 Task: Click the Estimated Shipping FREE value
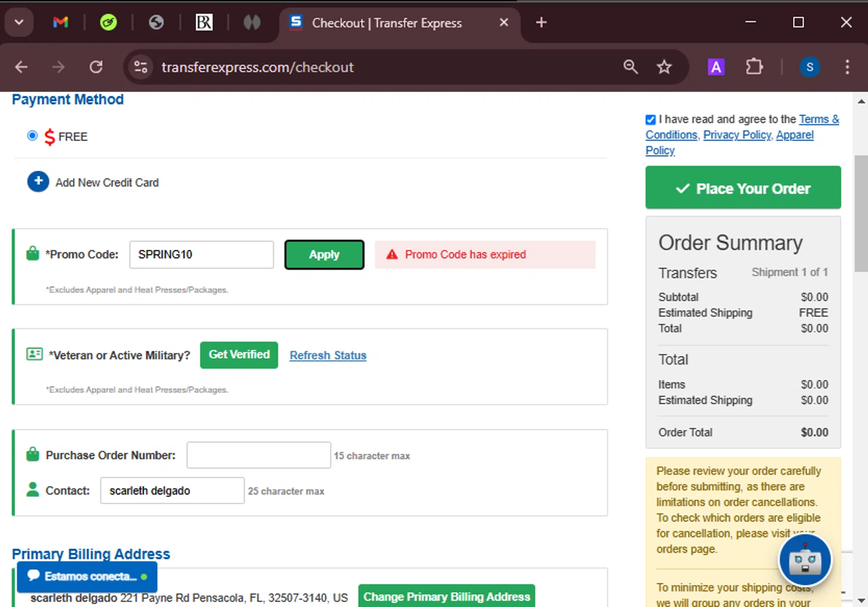click(x=814, y=312)
